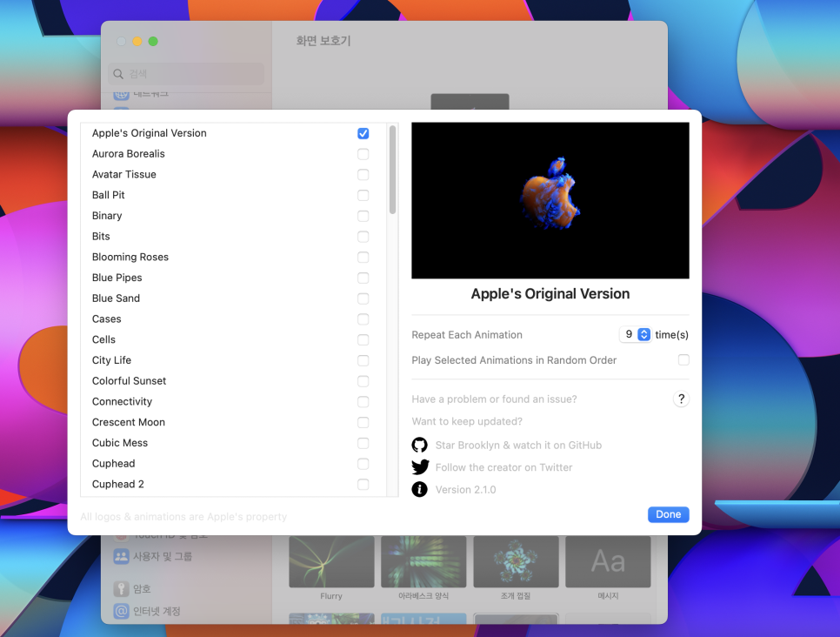Image resolution: width=840 pixels, height=637 pixels.
Task: Select the Cubic Mess row label
Action: [120, 443]
